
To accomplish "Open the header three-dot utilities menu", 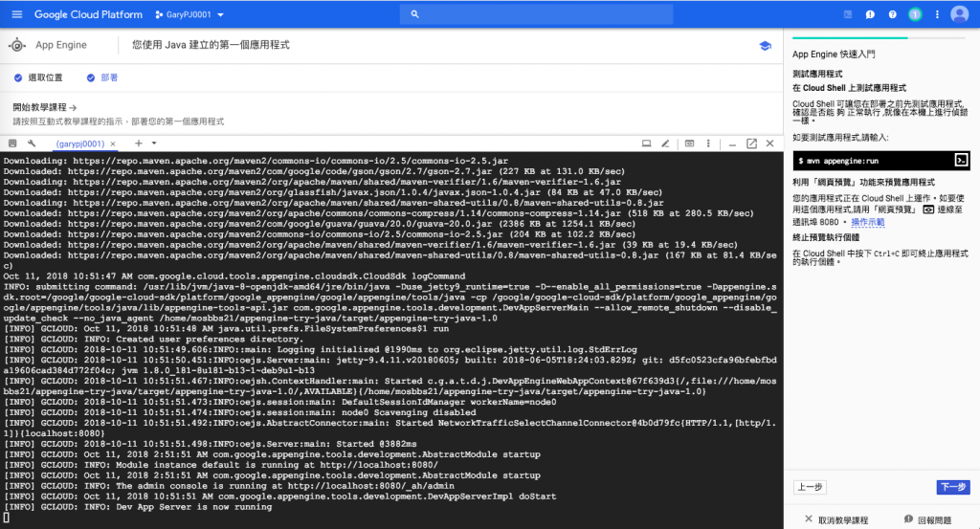I will point(937,14).
